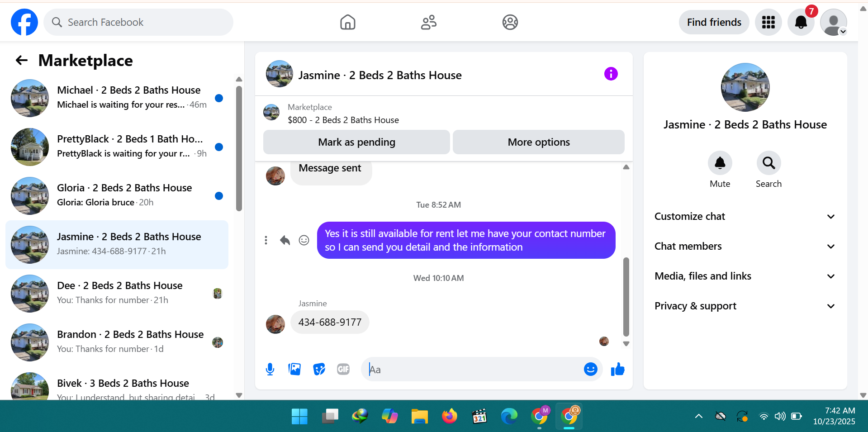Open the sticker picker icon
This screenshot has width=868, height=432.
click(x=319, y=370)
